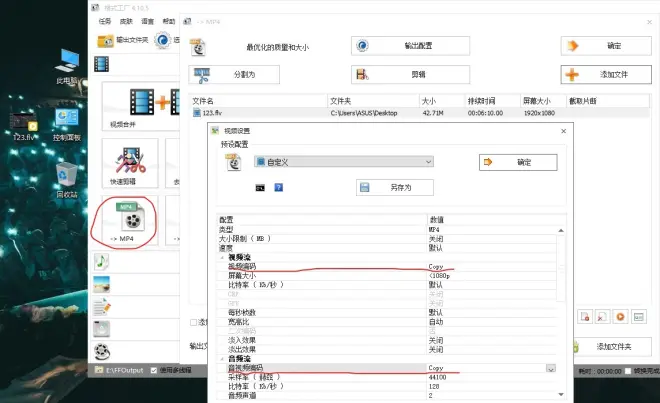
Task: Toggle the 转换完成 after-conversion checkbox in status bar
Action: pyautogui.click(x=628, y=371)
